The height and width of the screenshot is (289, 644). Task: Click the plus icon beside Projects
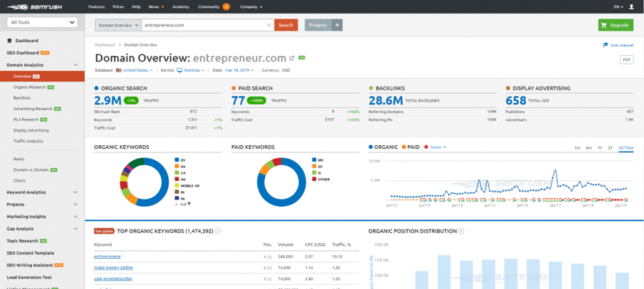click(x=337, y=25)
